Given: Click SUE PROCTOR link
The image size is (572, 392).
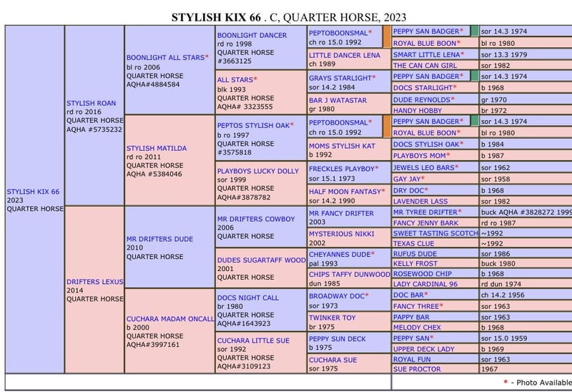Looking at the screenshot, I should click(417, 369).
